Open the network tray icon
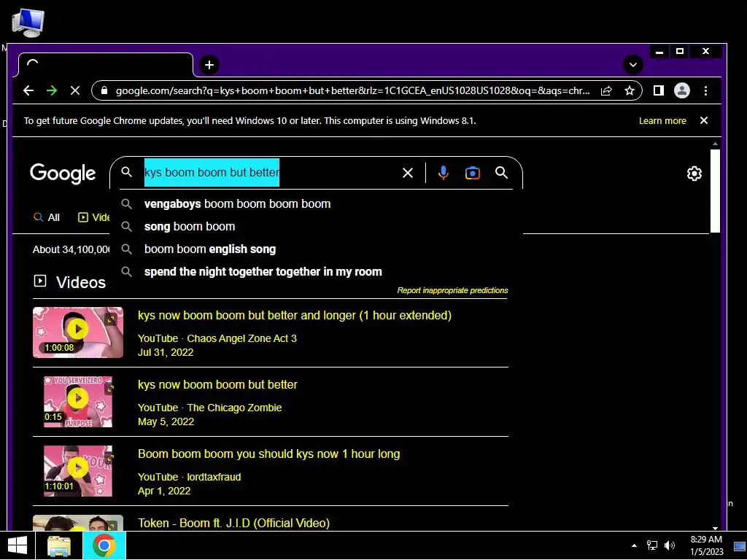The image size is (747, 560). tap(651, 545)
